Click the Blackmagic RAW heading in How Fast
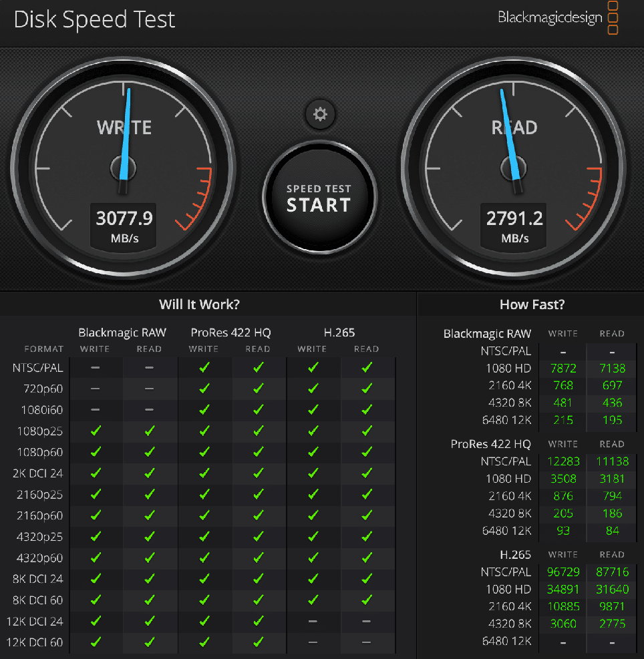The image size is (644, 659). [x=487, y=334]
